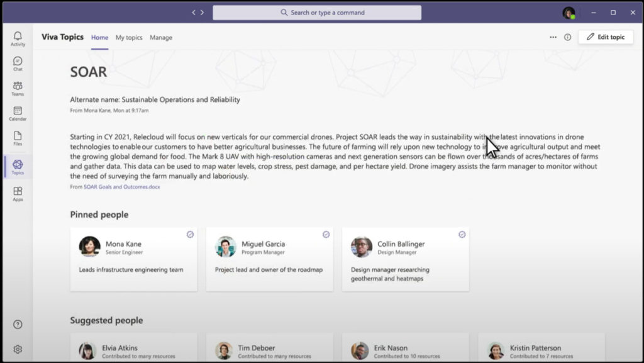
Task: Select the name Miguel Garcia
Action: [264, 244]
